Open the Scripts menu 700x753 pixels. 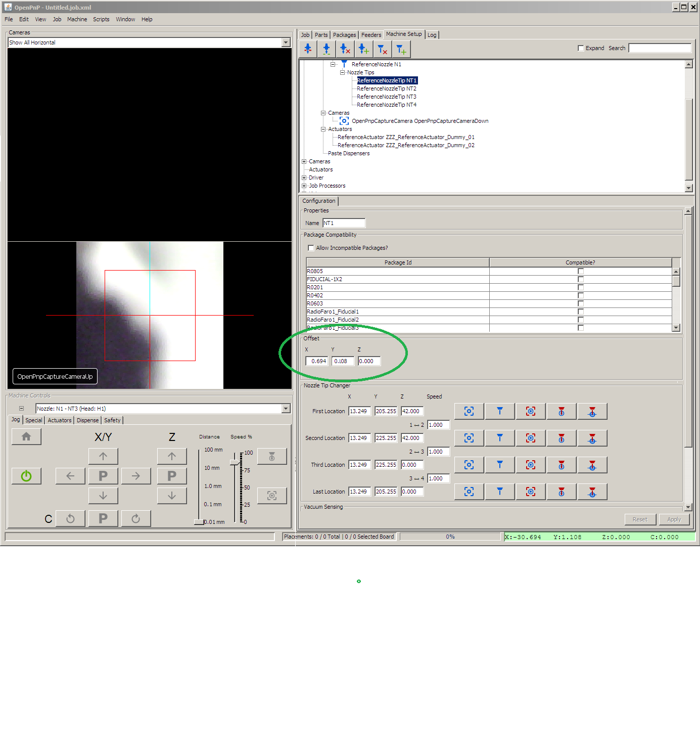[101, 19]
